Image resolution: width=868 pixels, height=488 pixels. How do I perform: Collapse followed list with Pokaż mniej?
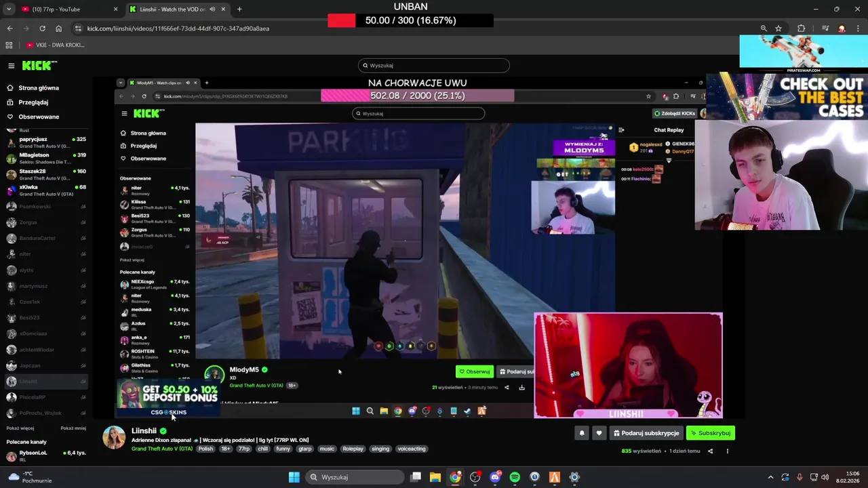pos(73,428)
